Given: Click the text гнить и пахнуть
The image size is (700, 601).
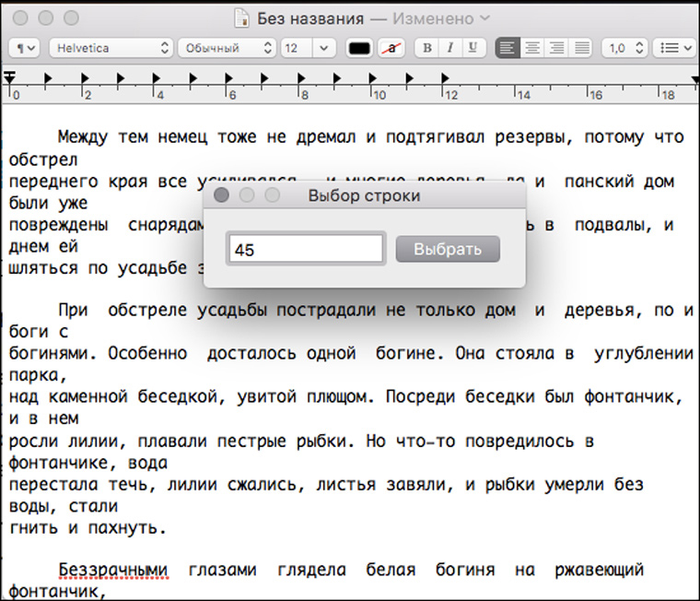Looking at the screenshot, I should (x=87, y=527).
